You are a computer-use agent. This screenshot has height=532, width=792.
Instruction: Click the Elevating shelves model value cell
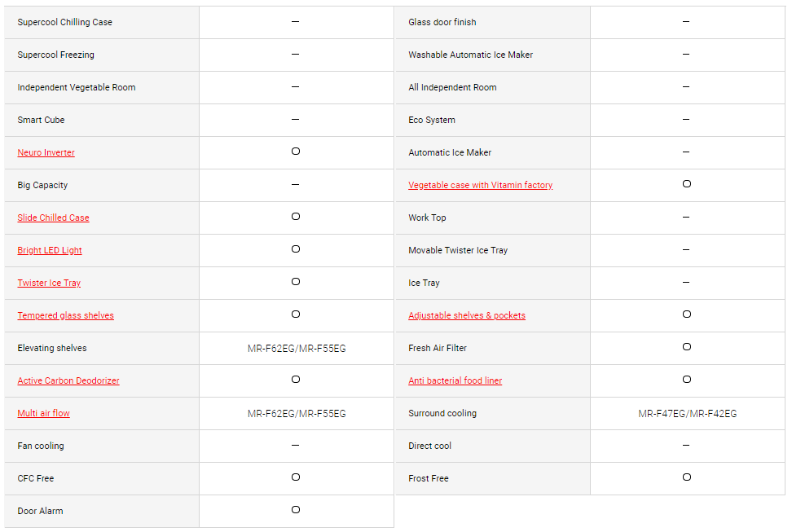pos(297,349)
